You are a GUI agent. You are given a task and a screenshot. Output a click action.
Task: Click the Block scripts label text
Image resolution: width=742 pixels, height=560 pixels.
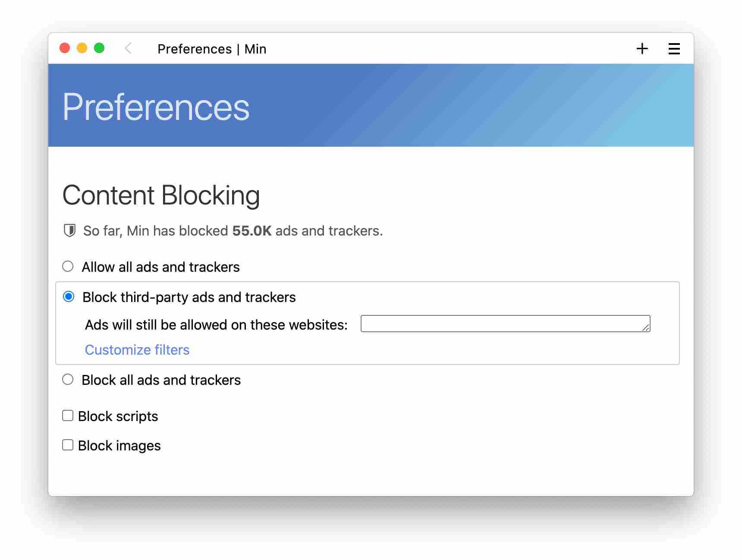click(x=118, y=416)
